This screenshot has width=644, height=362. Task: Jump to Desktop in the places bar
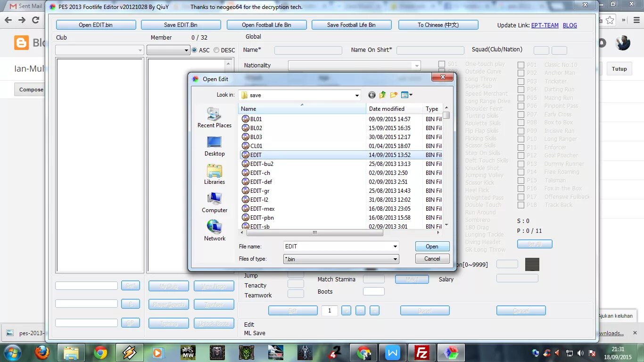[215, 146]
